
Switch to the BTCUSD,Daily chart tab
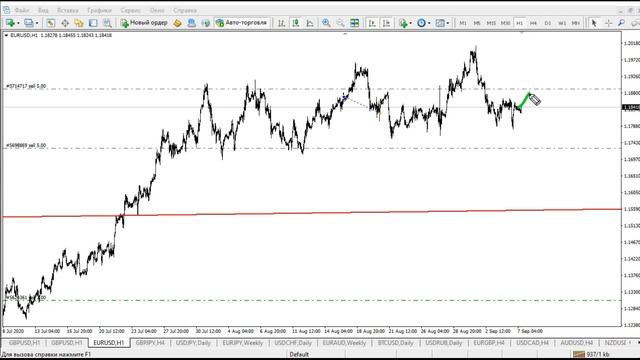[396, 343]
